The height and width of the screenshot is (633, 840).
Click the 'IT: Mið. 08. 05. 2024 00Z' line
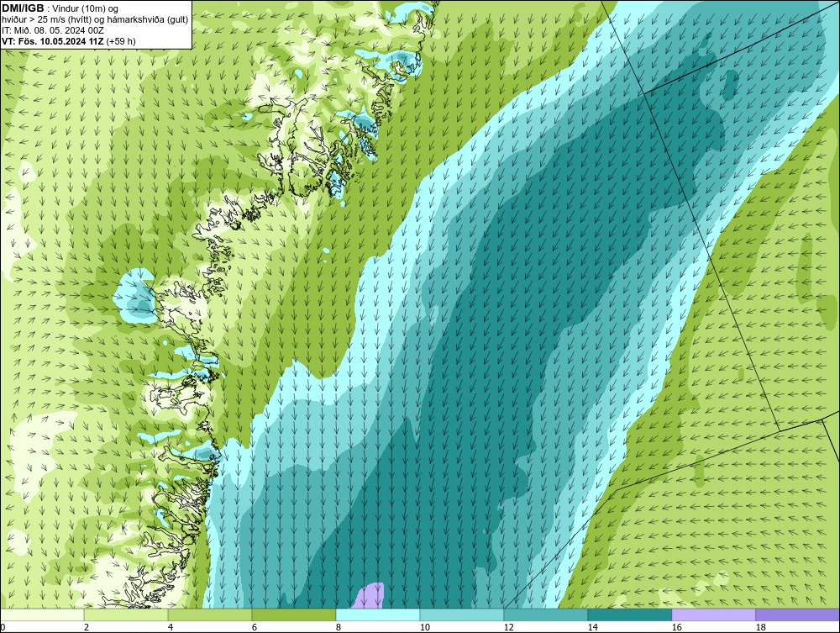point(52,30)
